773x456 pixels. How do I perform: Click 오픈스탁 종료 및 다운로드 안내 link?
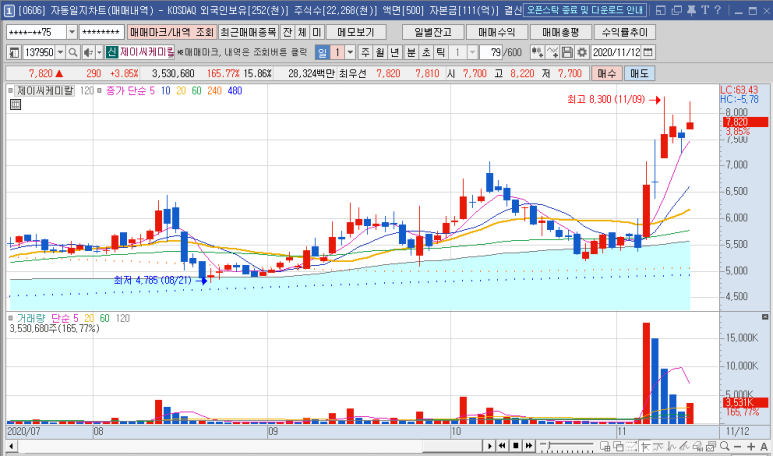point(585,10)
